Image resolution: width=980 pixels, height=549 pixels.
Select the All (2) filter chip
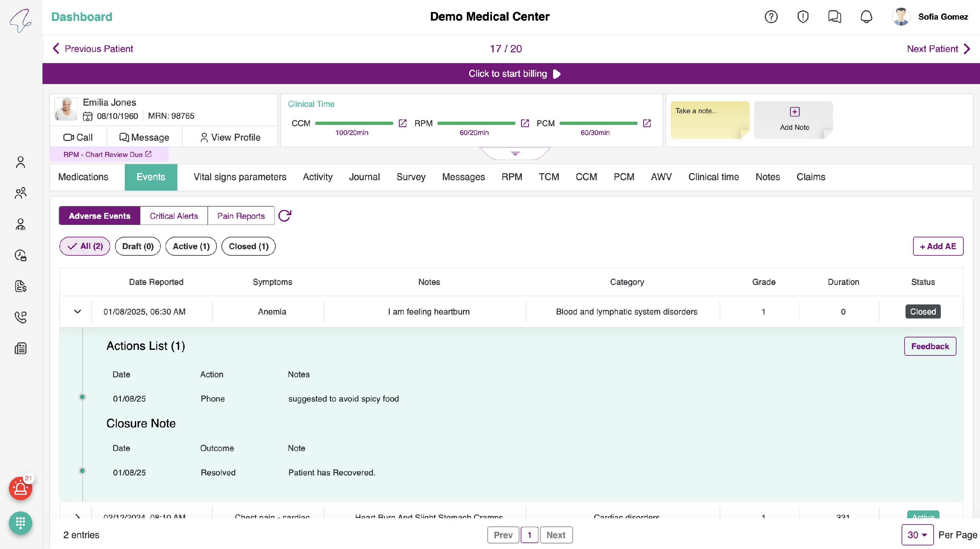85,246
